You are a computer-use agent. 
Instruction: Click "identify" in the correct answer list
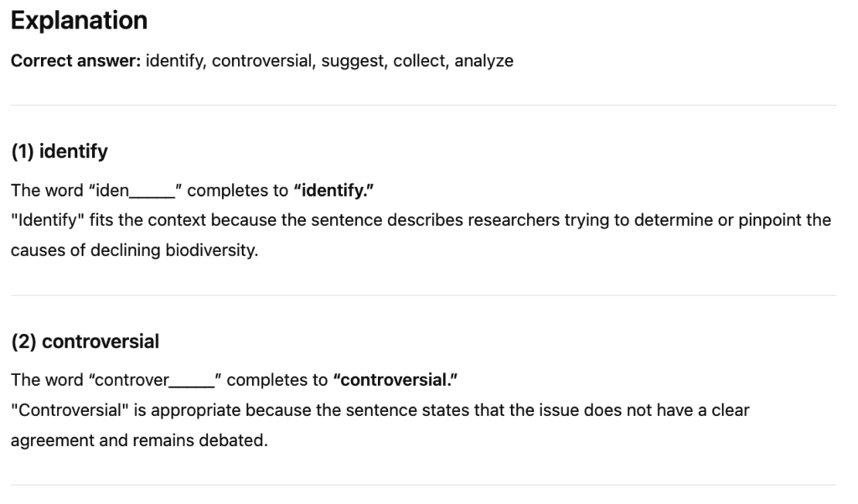[x=174, y=61]
